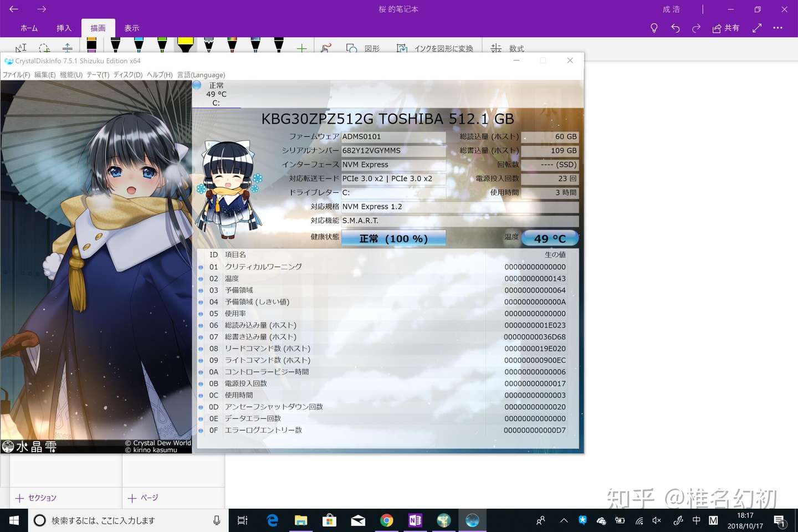Viewport: 798px width, 532px height.
Task: Redo with the curved right arrow
Action: point(696,28)
